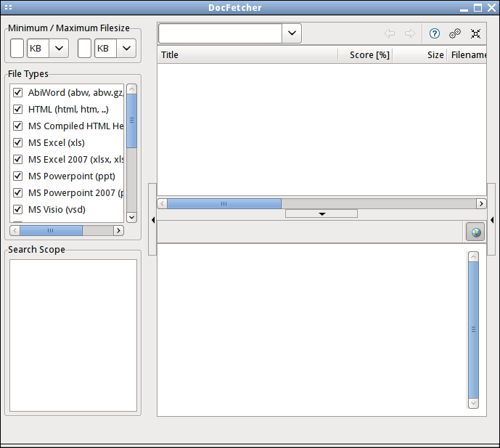Click File Types horizontal scroll-right arrow

click(x=118, y=230)
